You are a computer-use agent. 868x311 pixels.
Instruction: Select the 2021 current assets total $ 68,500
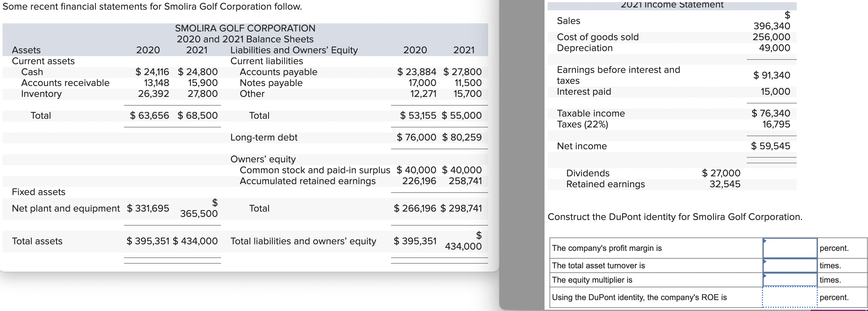(x=197, y=115)
